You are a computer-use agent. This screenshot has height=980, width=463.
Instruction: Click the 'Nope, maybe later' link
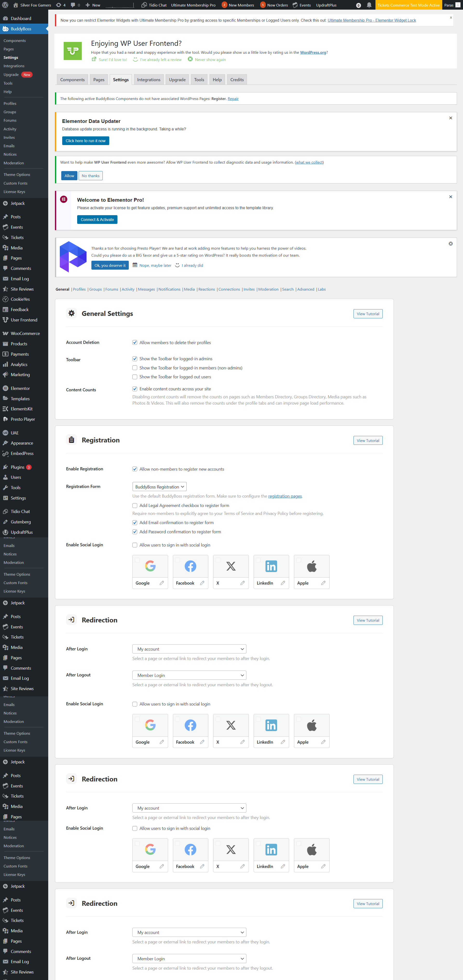tap(155, 265)
